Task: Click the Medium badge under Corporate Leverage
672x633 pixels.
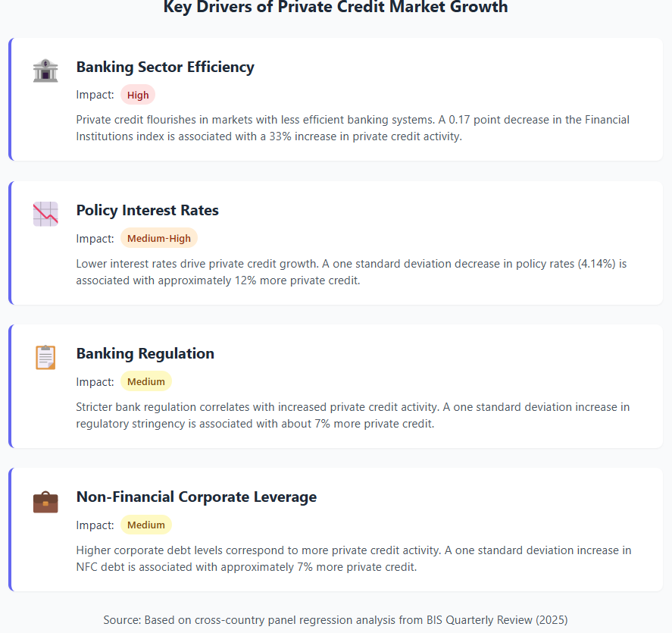Action: coord(146,525)
